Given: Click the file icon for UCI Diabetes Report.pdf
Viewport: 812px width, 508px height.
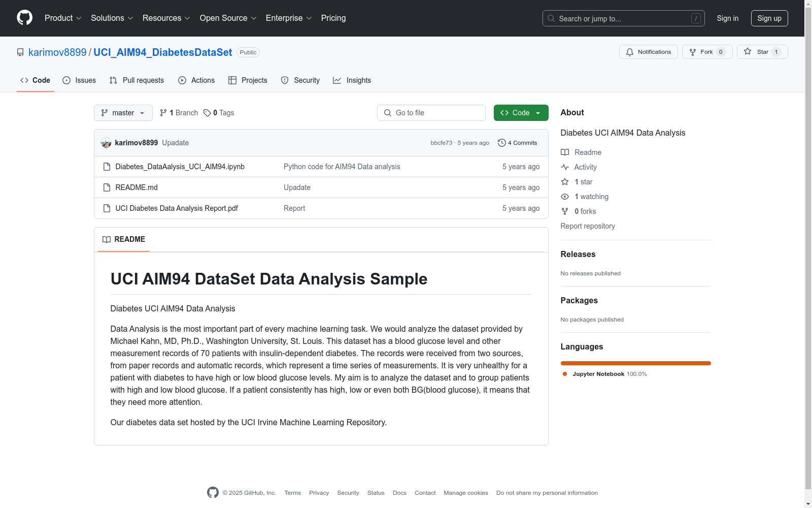Looking at the screenshot, I should 107,208.
